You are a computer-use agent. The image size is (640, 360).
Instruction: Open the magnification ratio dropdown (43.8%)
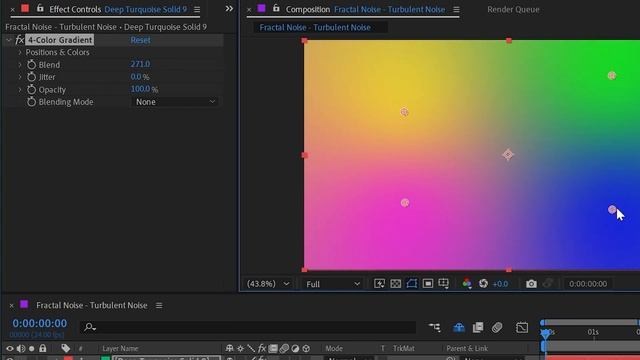coord(268,284)
